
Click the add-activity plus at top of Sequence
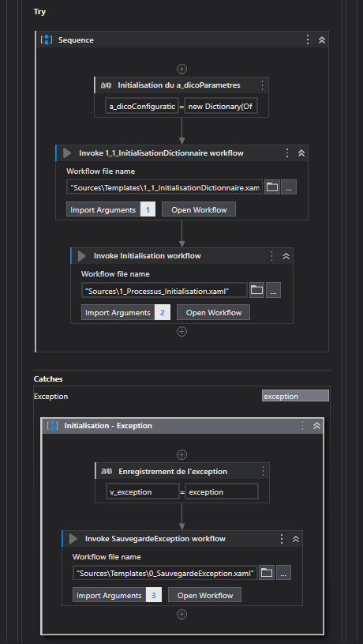coord(181,69)
